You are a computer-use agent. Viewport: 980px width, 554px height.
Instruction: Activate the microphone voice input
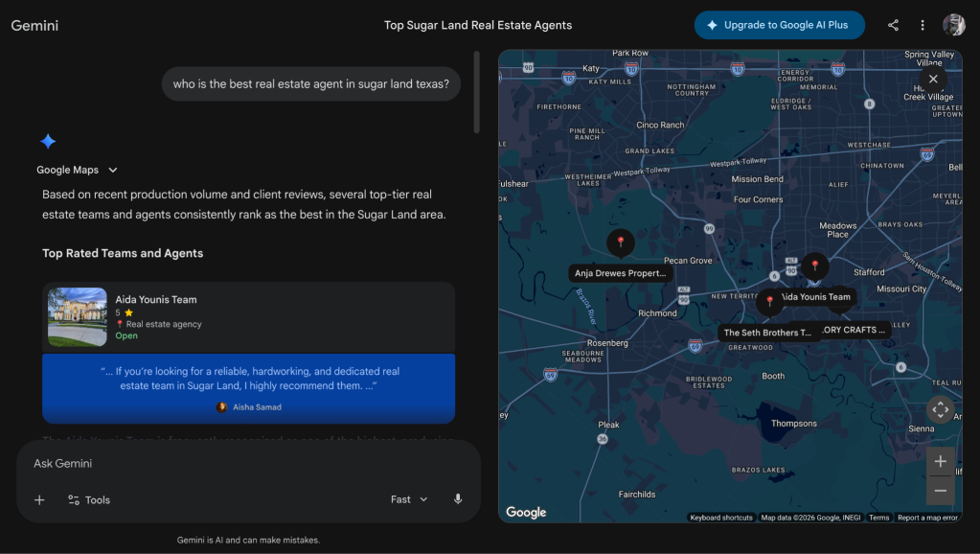[x=458, y=499]
